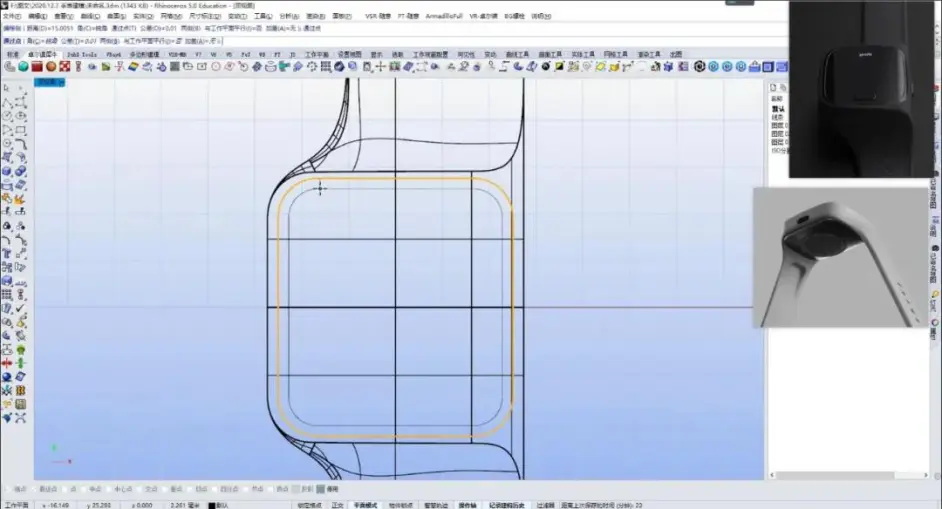The image size is (942, 509).
Task: Open the 分析 menu
Action: point(290,16)
